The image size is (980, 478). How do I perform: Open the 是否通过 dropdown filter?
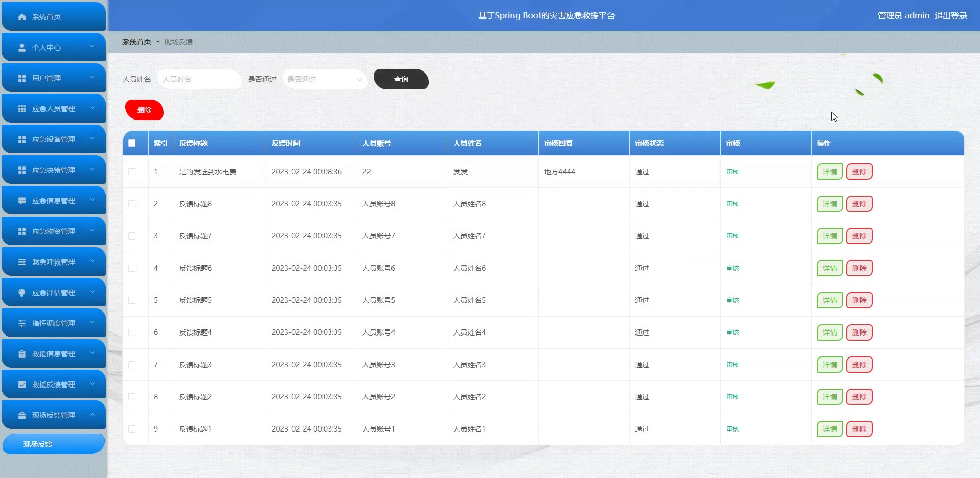(x=325, y=79)
